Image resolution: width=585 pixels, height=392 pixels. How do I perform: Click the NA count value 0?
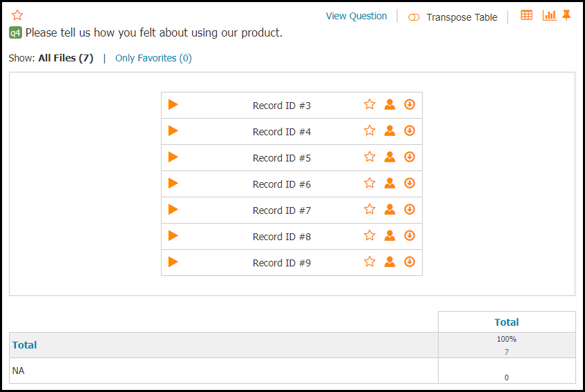(x=506, y=378)
